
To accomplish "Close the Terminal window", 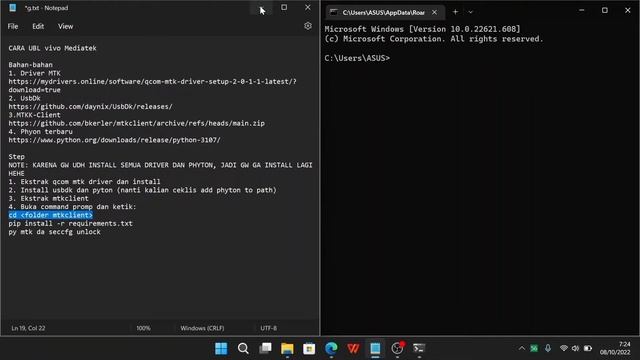I will tap(628, 10).
